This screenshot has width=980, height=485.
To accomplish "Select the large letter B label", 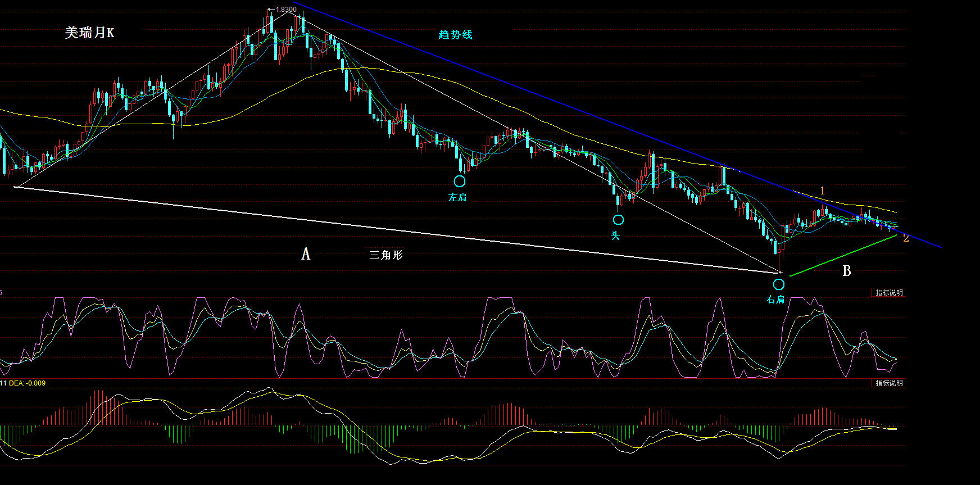I will [847, 271].
